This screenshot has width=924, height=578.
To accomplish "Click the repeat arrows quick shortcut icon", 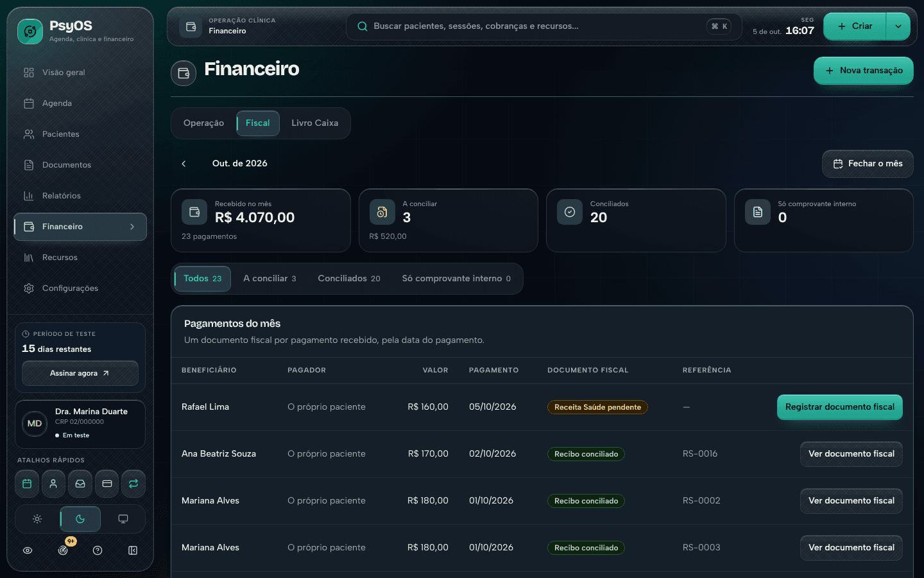I will (133, 484).
